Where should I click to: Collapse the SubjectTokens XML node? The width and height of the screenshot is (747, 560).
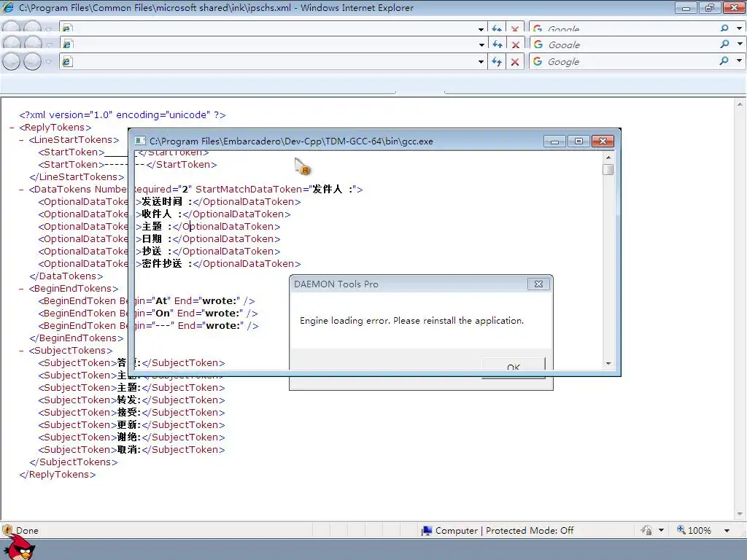coord(21,351)
